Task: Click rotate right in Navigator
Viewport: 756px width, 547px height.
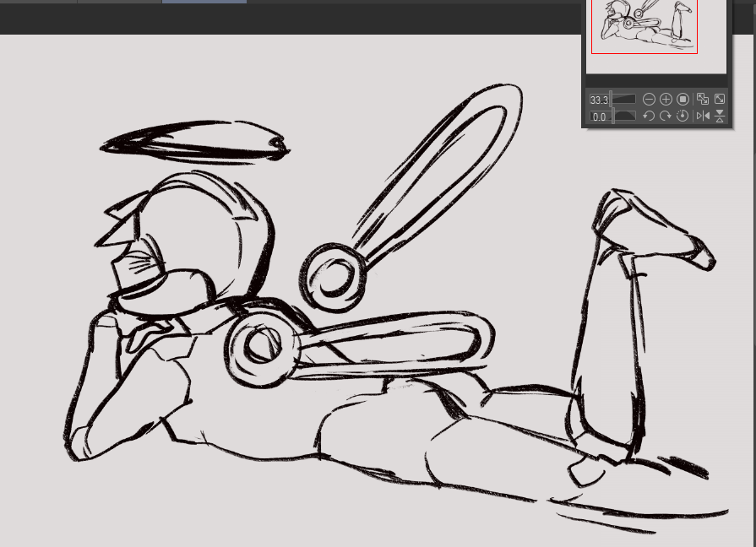Action: (x=666, y=116)
